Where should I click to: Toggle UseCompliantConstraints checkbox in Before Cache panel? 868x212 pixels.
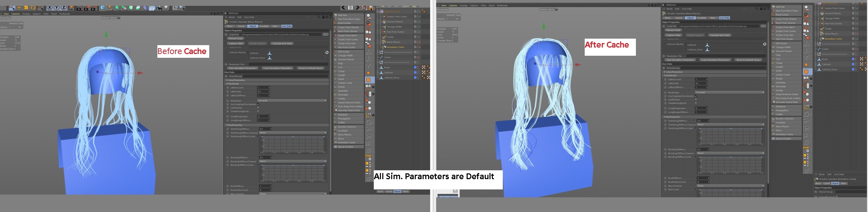pyautogui.click(x=258, y=104)
